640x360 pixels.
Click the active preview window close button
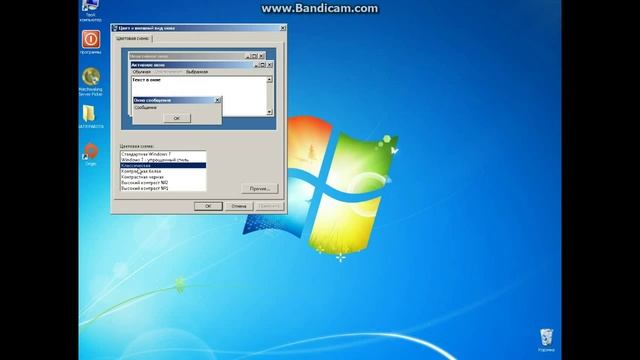[269, 65]
